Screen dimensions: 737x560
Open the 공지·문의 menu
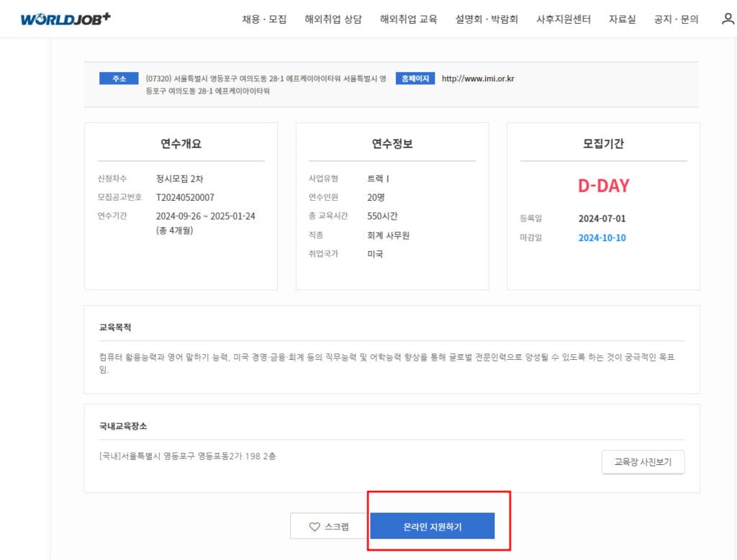click(x=675, y=20)
